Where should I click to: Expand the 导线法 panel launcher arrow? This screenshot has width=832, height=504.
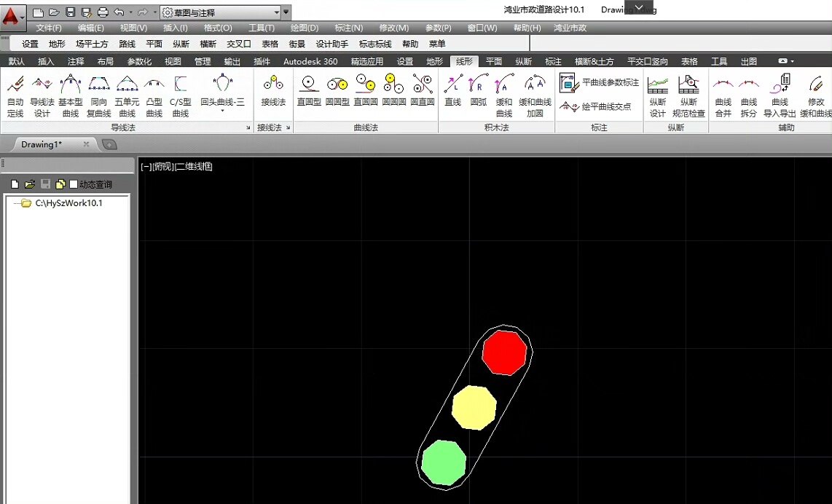(248, 128)
